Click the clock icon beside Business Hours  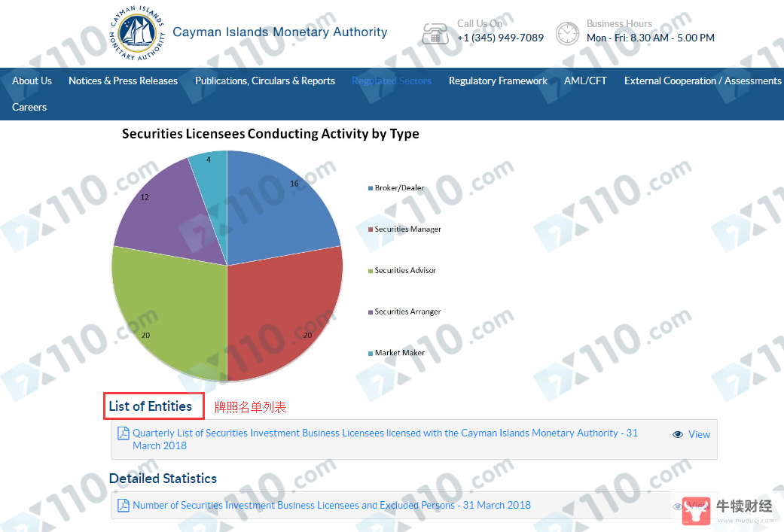point(568,33)
